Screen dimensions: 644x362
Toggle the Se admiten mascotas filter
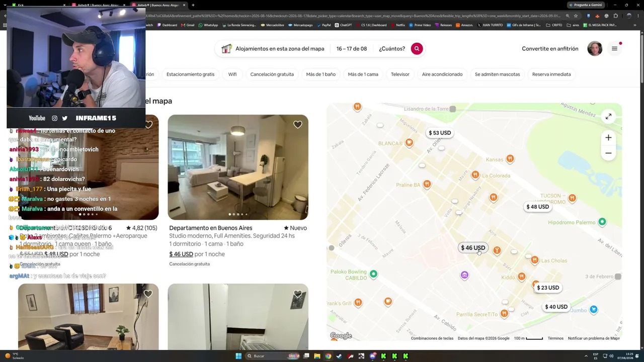pos(498,74)
